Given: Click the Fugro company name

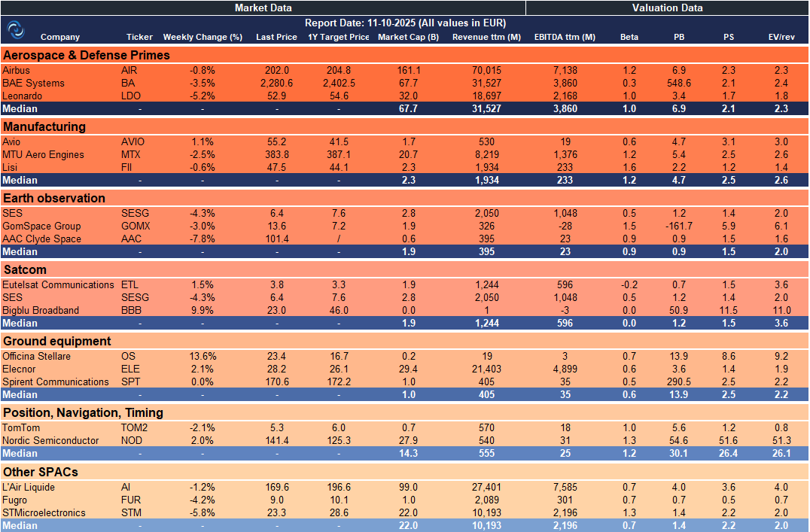Looking at the screenshot, I should pyautogui.click(x=14, y=500).
